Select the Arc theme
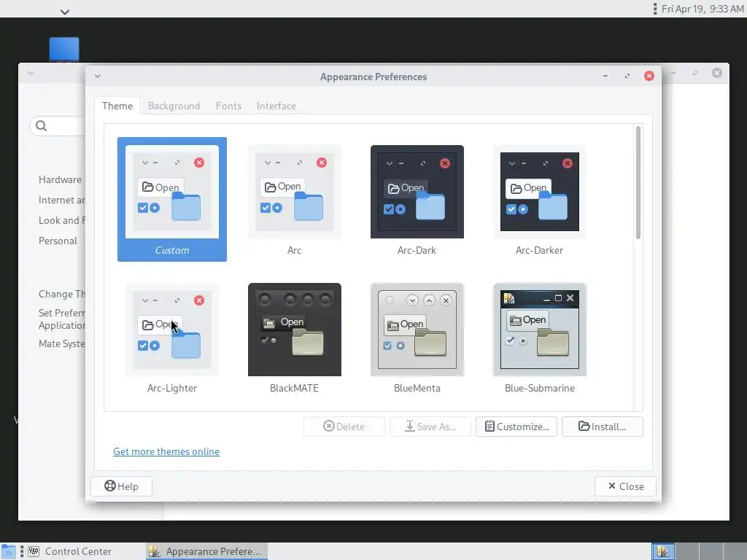 (295, 199)
